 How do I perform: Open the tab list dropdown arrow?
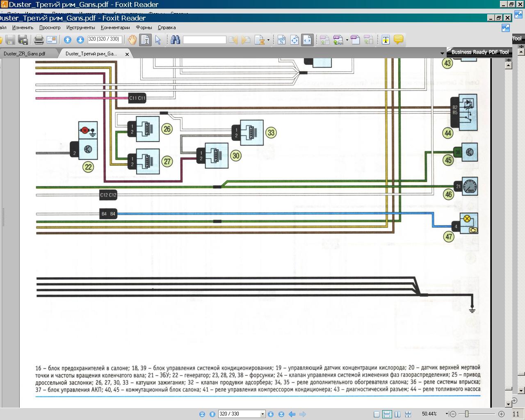click(x=442, y=54)
